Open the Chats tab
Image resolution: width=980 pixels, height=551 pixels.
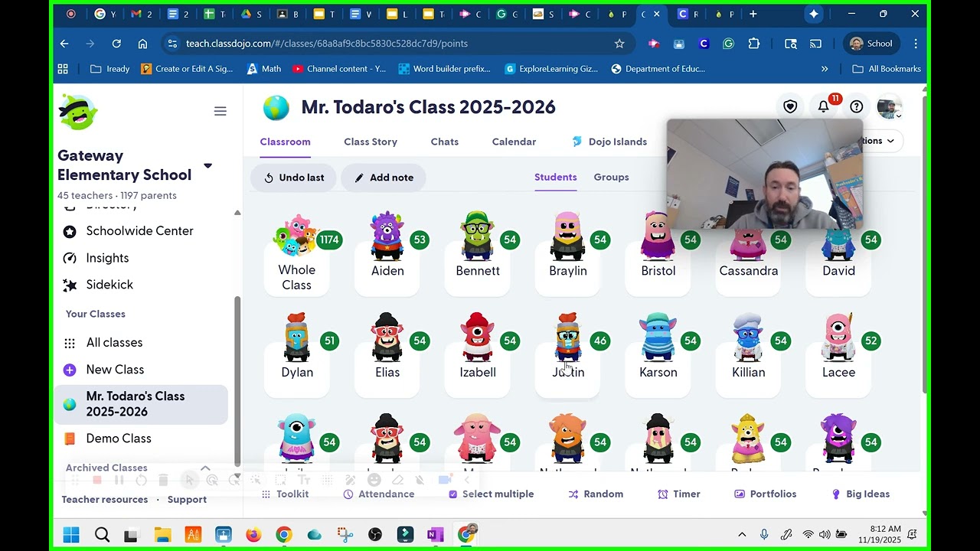pyautogui.click(x=445, y=142)
